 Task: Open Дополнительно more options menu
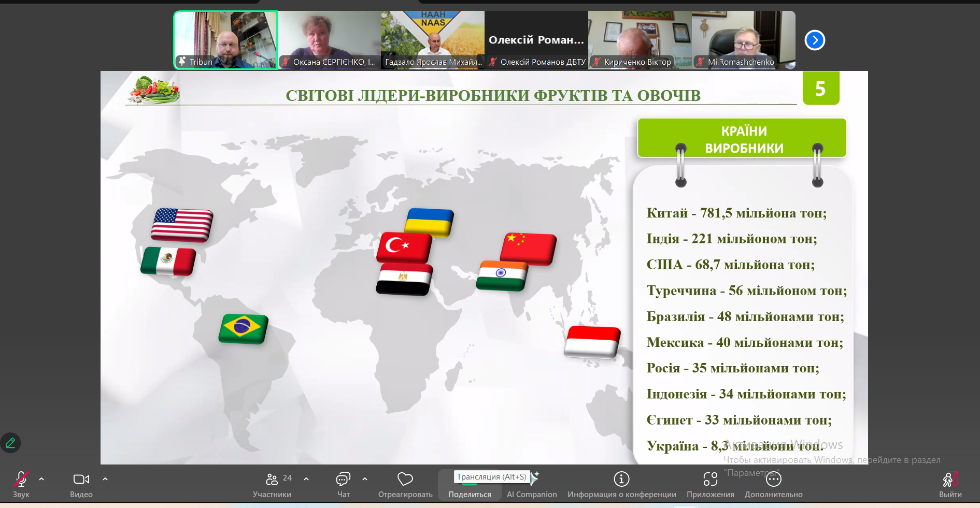point(774,485)
